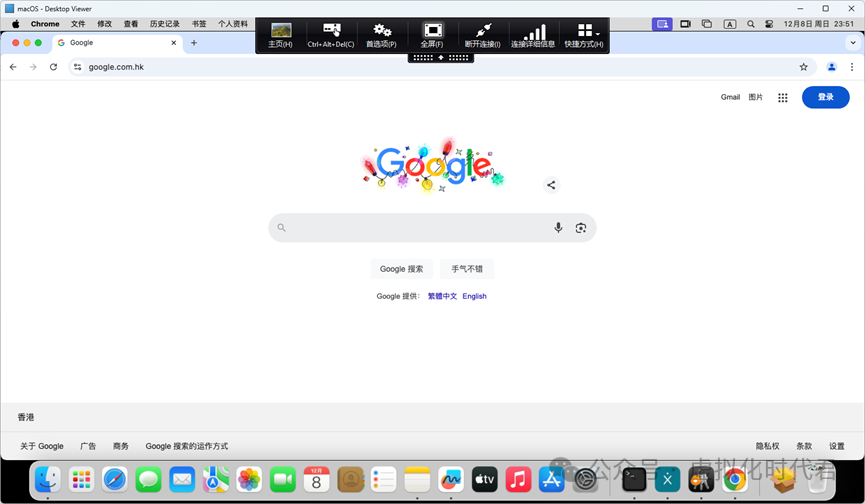Bookmark this page with the star
Image resolution: width=865 pixels, height=504 pixels.
804,67
